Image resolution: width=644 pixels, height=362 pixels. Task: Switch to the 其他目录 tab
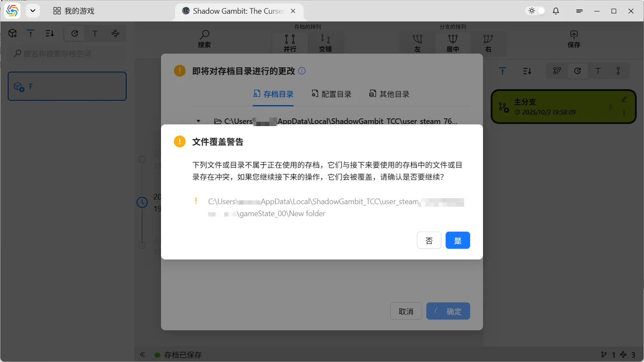click(x=389, y=94)
